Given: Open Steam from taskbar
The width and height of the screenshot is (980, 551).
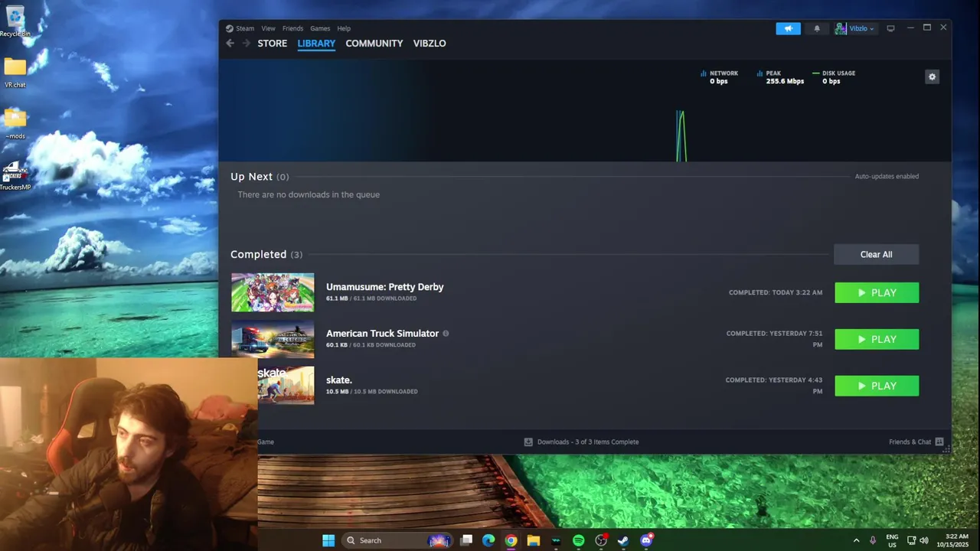Looking at the screenshot, I should (623, 540).
